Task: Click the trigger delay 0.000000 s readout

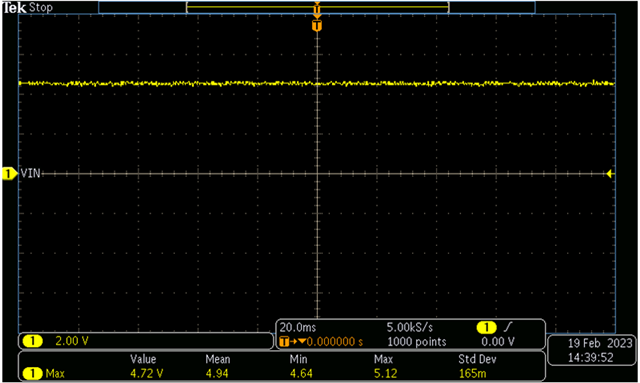Action: coord(335,342)
